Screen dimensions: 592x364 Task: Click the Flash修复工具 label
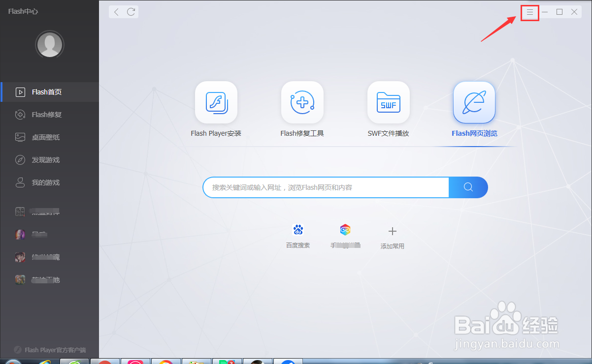302,133
